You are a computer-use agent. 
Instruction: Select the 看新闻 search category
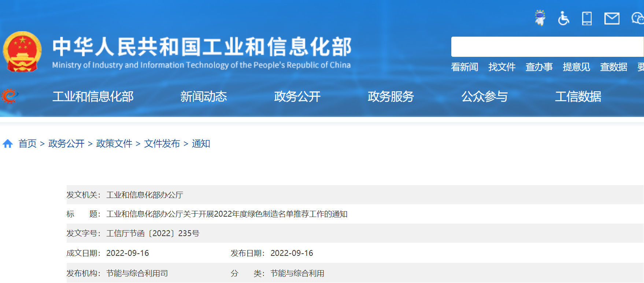point(465,67)
